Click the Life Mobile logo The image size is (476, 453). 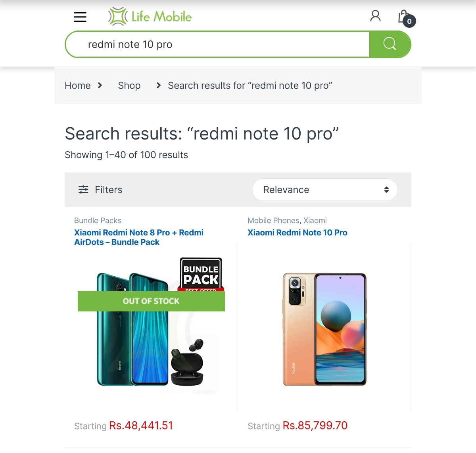150,17
